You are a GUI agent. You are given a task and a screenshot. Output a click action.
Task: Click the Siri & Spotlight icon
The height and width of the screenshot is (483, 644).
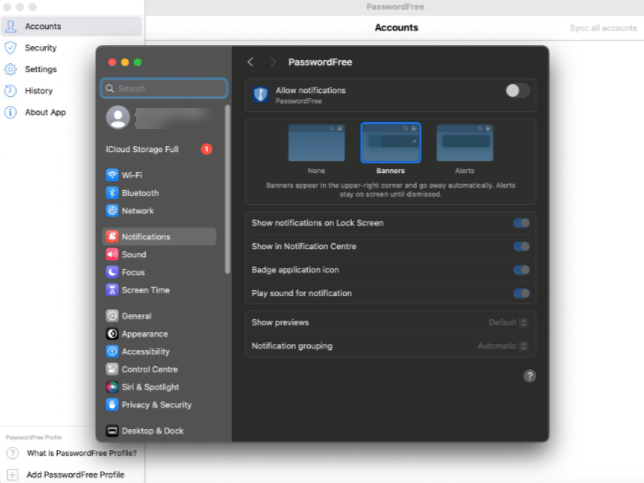pyautogui.click(x=112, y=387)
